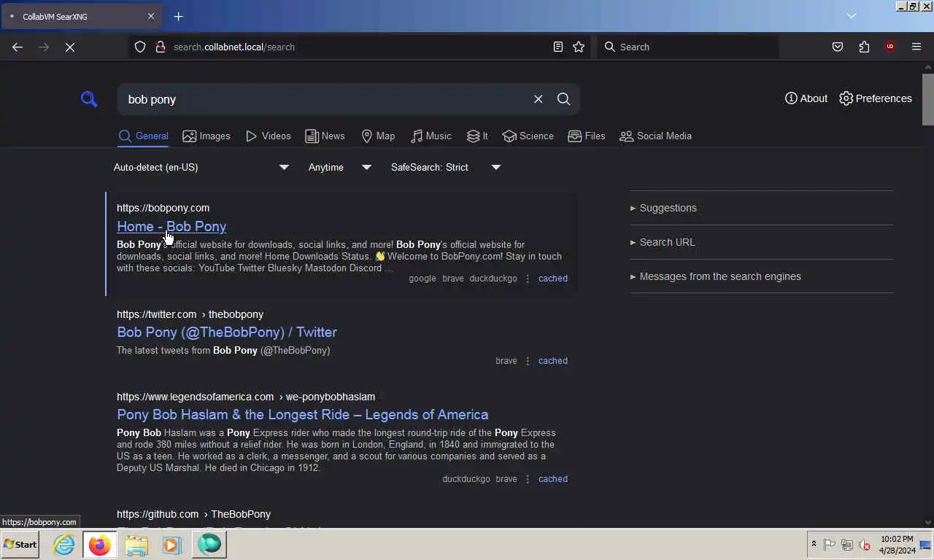Viewport: 934px width, 560px height.
Task: Switch to the Images tab
Action: [x=207, y=136]
